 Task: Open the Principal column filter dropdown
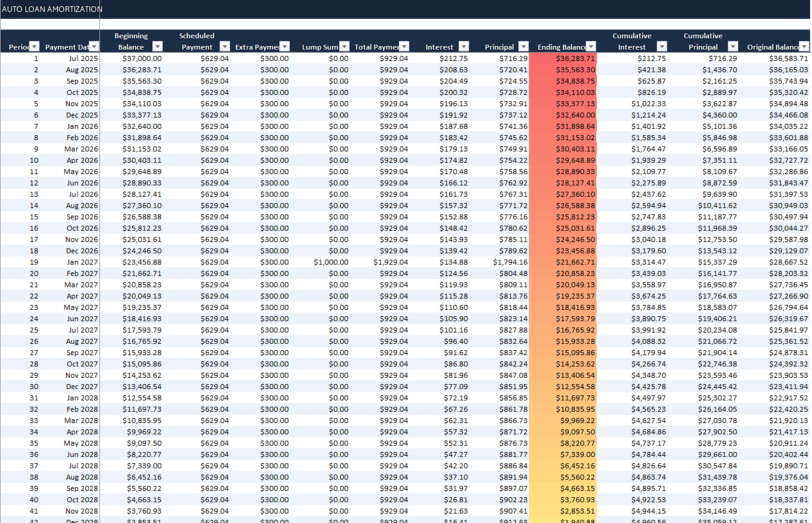point(523,47)
